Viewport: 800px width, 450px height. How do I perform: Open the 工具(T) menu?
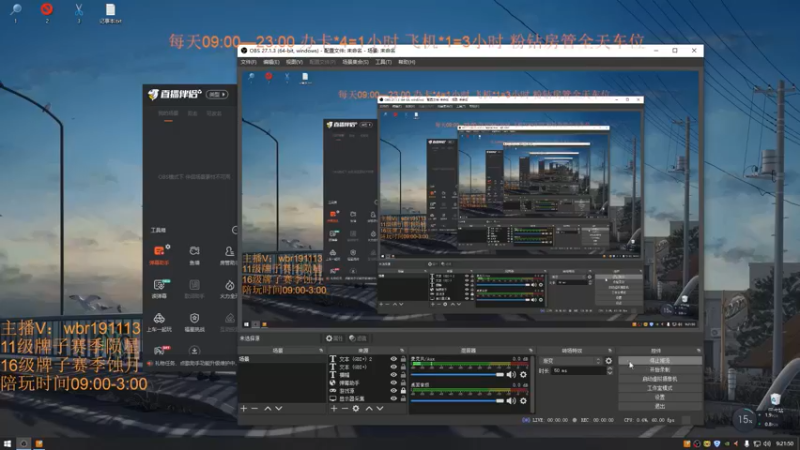click(x=383, y=62)
